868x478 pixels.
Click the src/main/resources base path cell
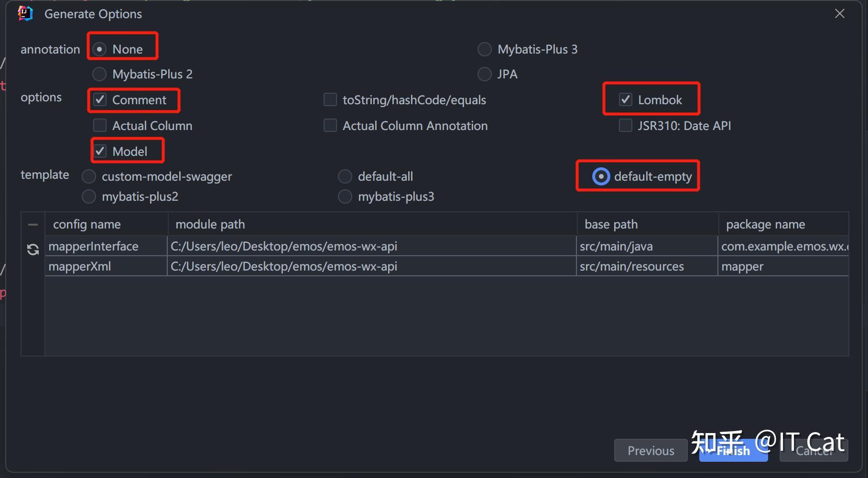647,266
